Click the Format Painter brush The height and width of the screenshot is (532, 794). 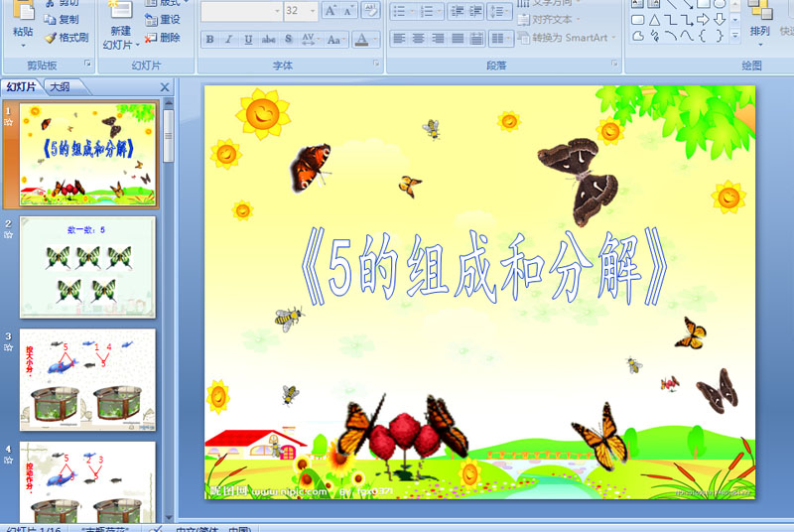66,38
